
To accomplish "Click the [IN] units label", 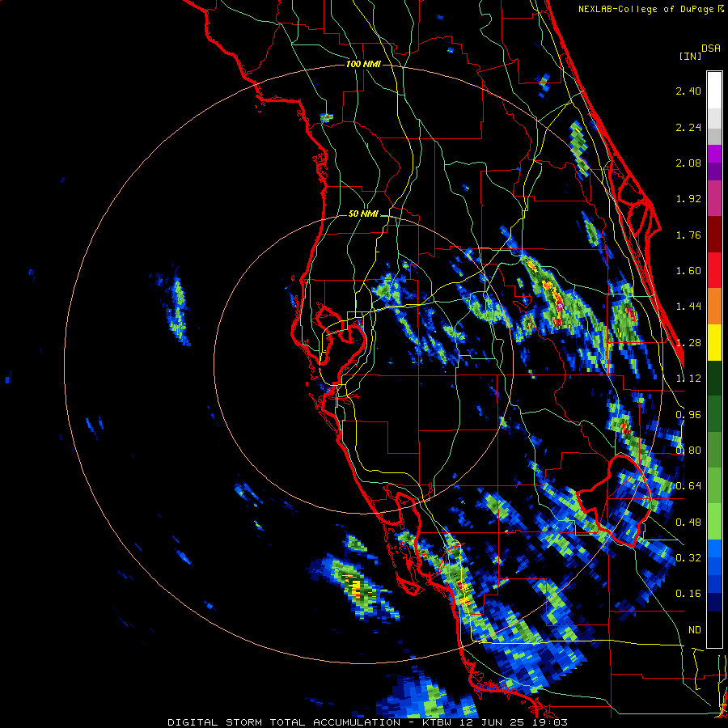I will pyautogui.click(x=690, y=56).
